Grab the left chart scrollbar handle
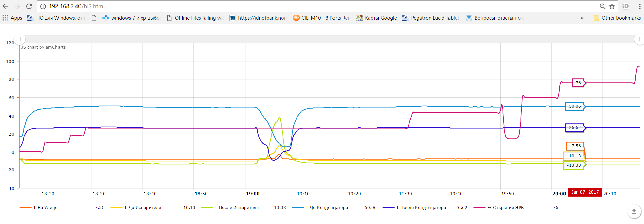 tap(20, 39)
